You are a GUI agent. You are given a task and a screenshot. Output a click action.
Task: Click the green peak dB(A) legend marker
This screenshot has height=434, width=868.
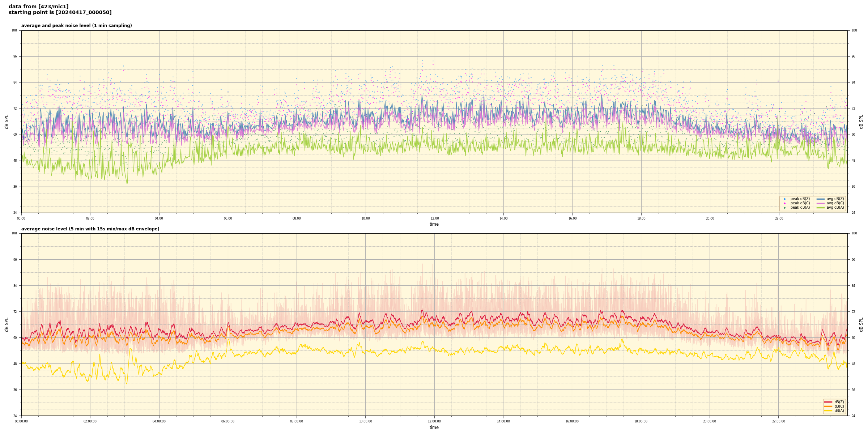(784, 208)
